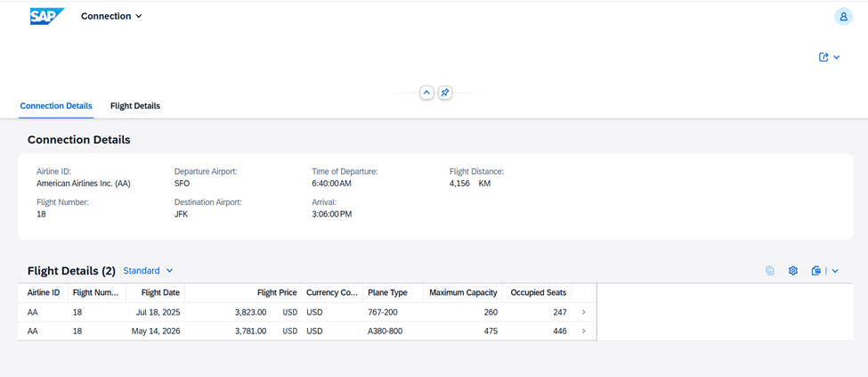Pin the page header
The width and height of the screenshot is (868, 377).
click(x=445, y=93)
